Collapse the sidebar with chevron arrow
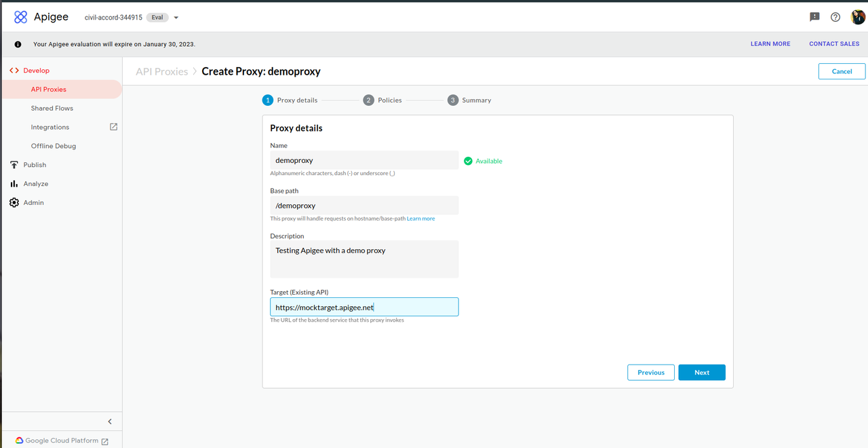Image resolution: width=868 pixels, height=448 pixels. 110,422
